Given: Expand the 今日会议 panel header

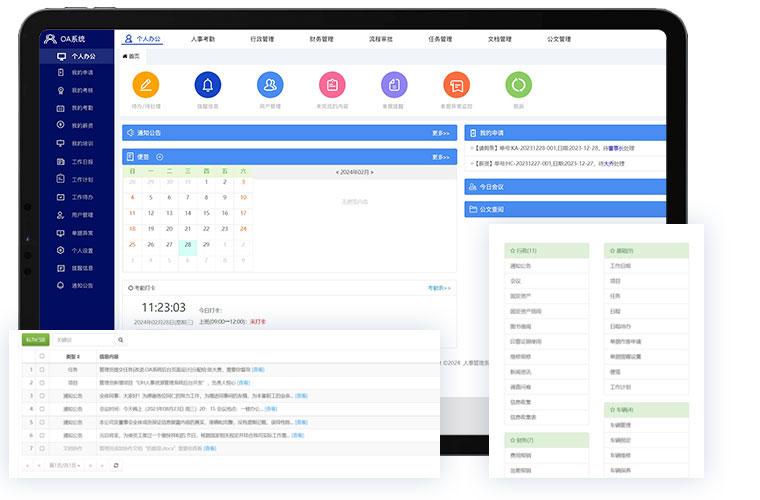Looking at the screenshot, I should click(565, 187).
